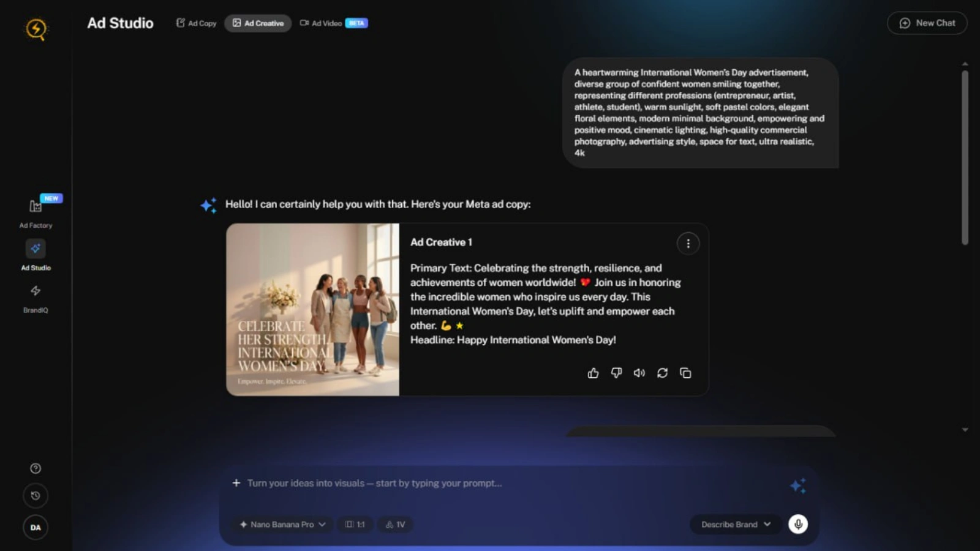Click the sparkle enhance prompt icon

(797, 485)
